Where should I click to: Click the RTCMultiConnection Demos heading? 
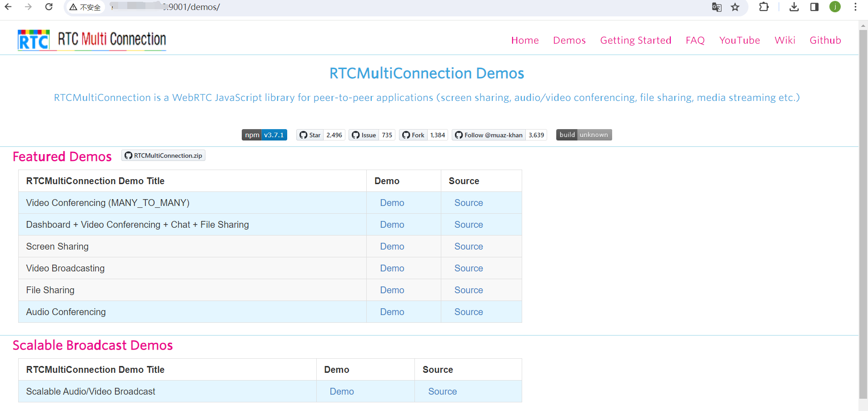(x=427, y=73)
